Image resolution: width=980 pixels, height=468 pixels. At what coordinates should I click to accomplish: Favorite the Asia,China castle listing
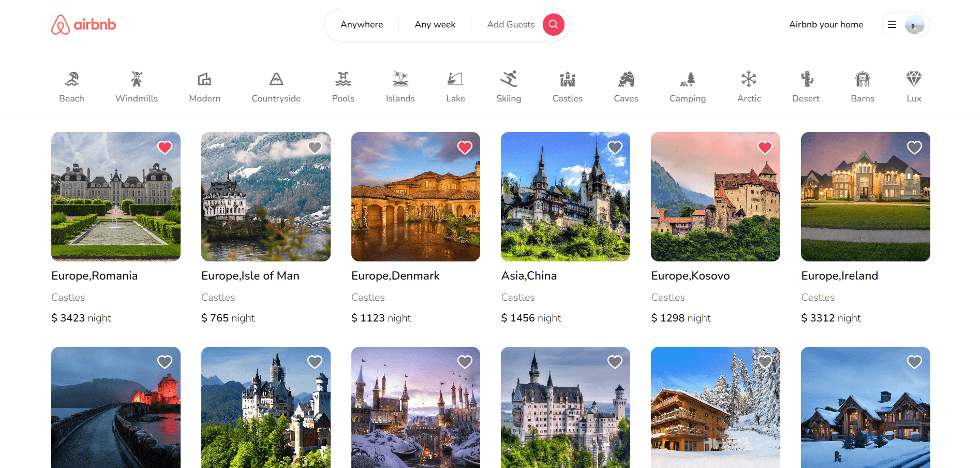coord(615,148)
